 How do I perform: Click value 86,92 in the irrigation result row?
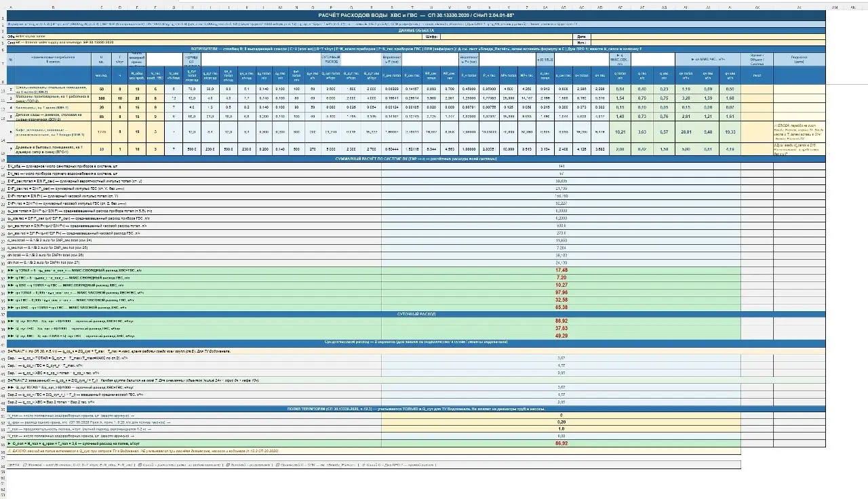tap(561, 443)
